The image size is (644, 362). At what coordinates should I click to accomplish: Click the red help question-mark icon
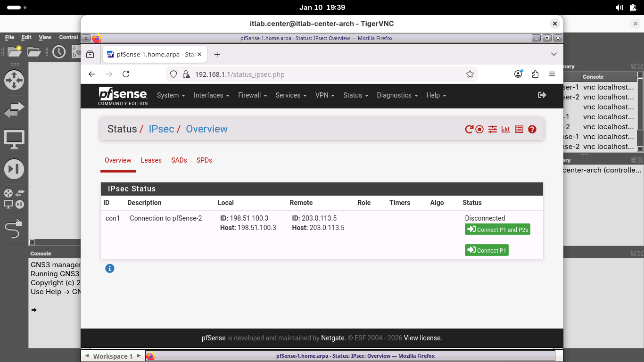532,129
